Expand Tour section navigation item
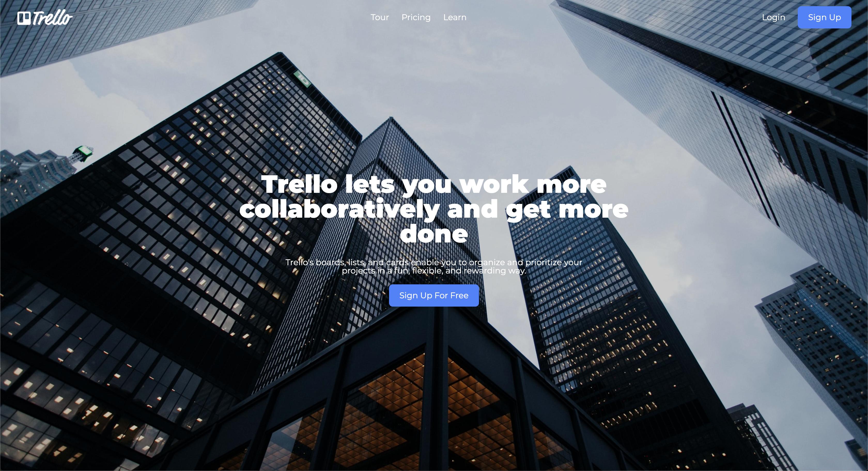Screen dimensions: 868x471 pyautogui.click(x=379, y=17)
